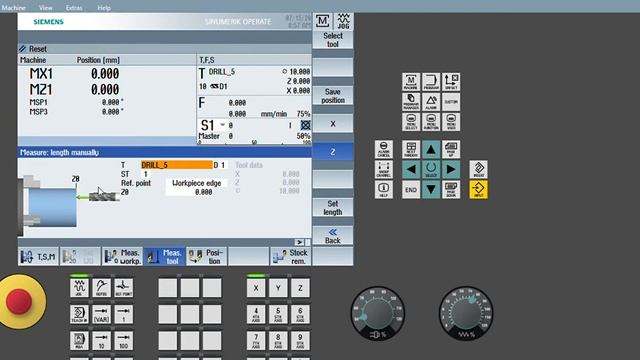The height and width of the screenshot is (360, 640).
Task: Click the ALARM CANCEL key
Action: click(384, 149)
